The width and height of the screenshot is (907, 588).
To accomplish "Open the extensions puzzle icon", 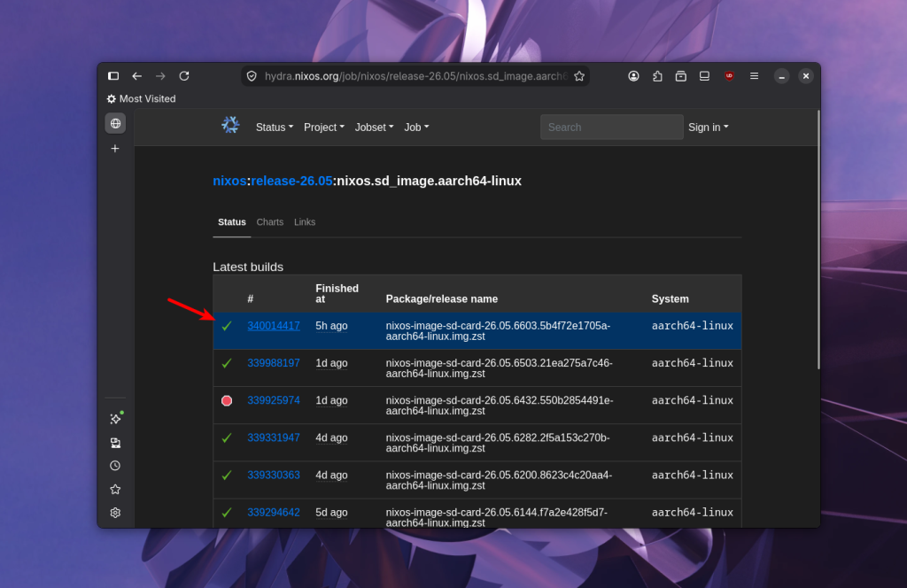I will (657, 76).
